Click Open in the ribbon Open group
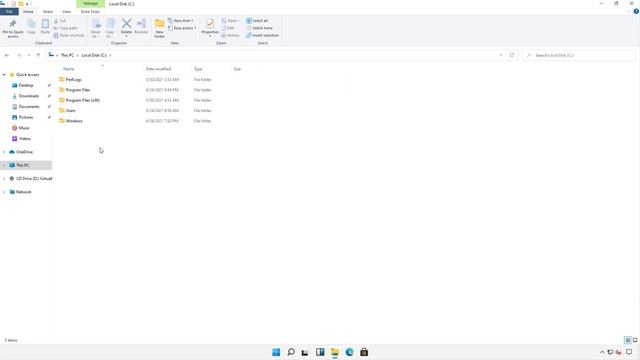The height and width of the screenshot is (360, 640). (x=229, y=20)
